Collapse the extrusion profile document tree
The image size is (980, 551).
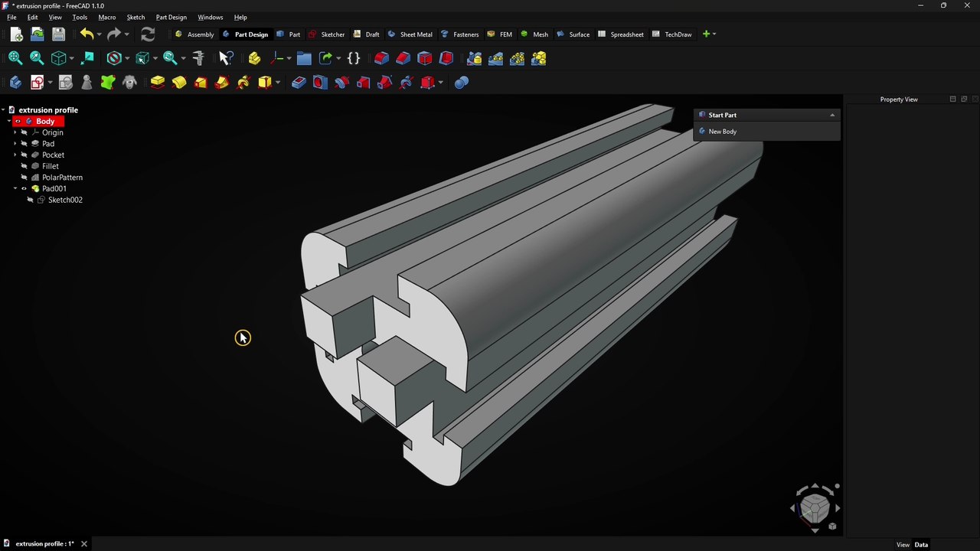coord(3,110)
